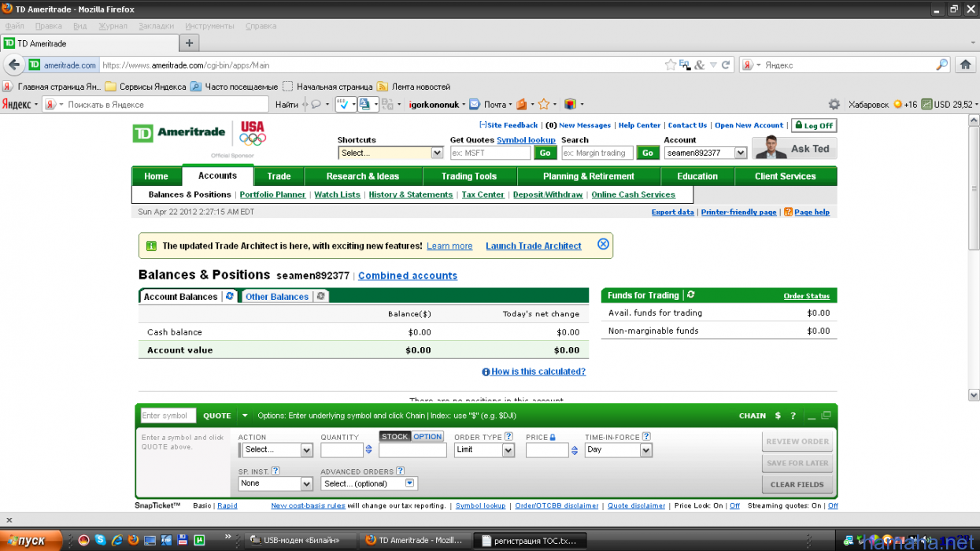
Task: Open the Журнал menu in Firefox
Action: point(113,26)
